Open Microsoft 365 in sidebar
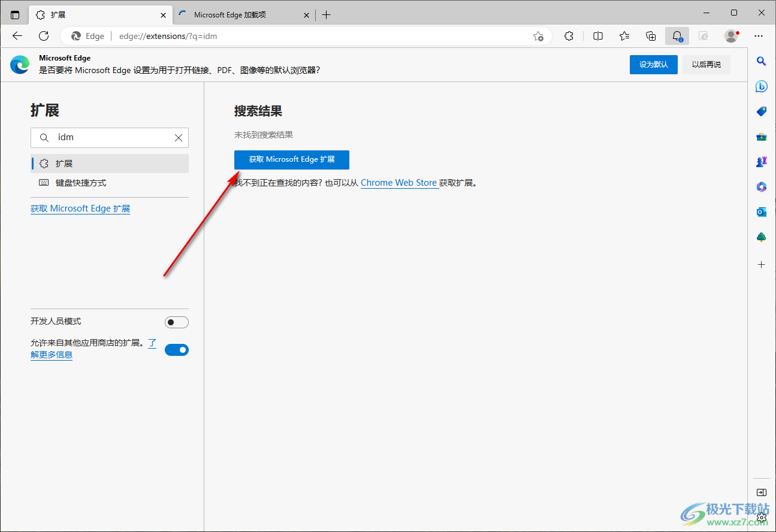The image size is (776, 532). click(x=762, y=187)
